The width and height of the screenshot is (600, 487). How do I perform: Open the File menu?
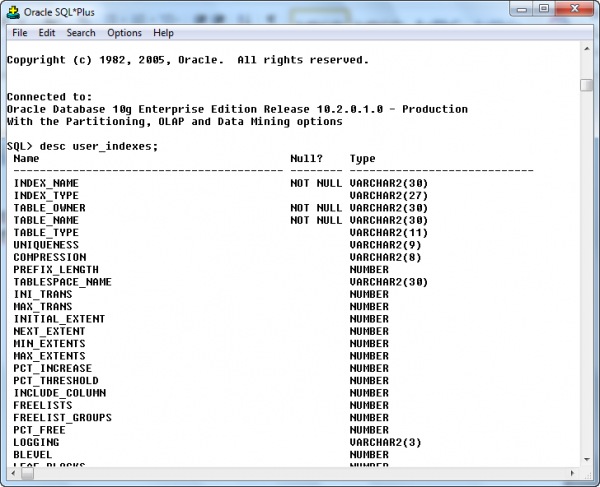(x=20, y=33)
